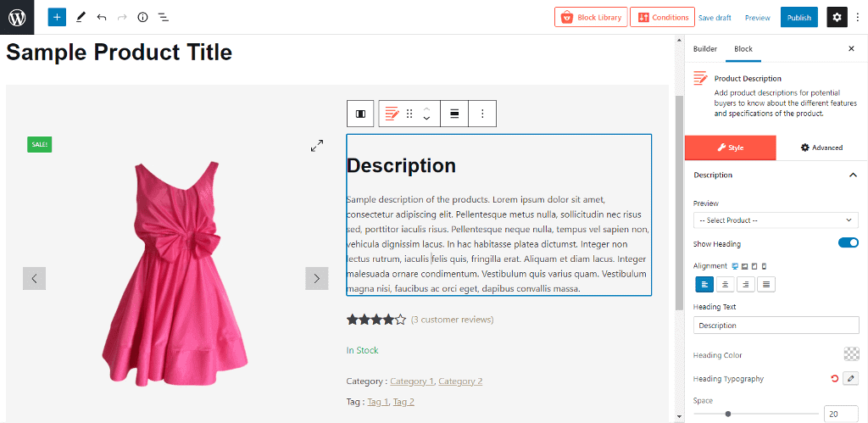868x423 pixels.
Task: Click the fullscreen expand icon on product image
Action: (317, 146)
